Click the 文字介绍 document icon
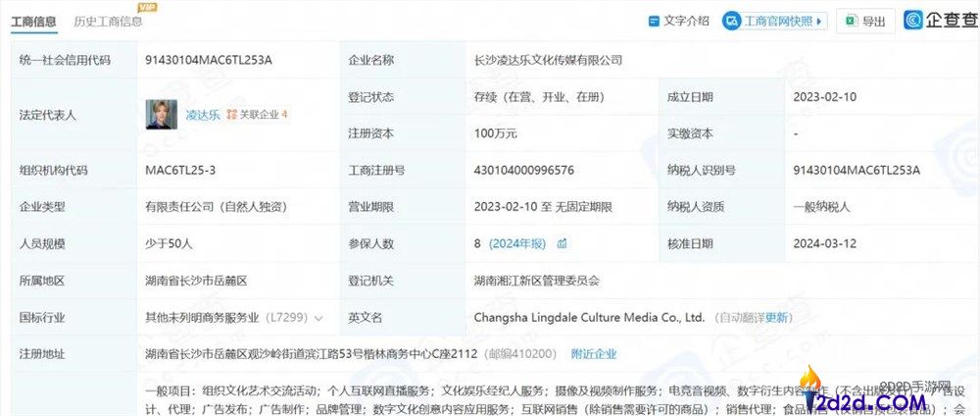Screen dimensions: 980x416 (x=654, y=22)
